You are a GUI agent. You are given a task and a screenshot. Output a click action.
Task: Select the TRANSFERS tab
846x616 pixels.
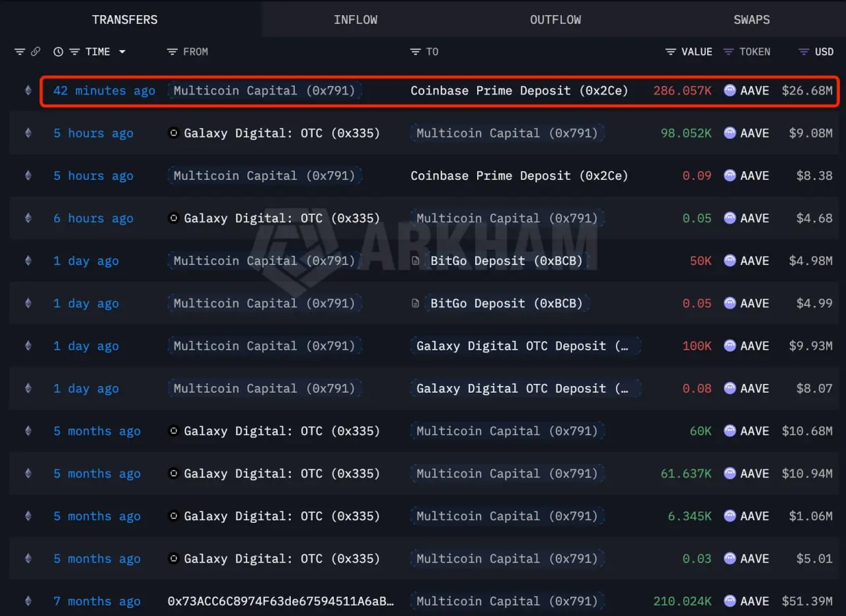click(125, 19)
